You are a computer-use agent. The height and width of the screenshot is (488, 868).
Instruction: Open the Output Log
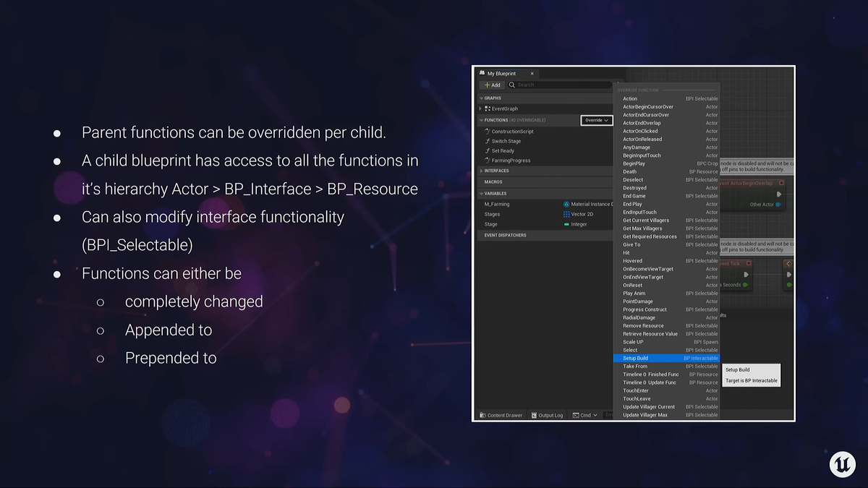547,415
